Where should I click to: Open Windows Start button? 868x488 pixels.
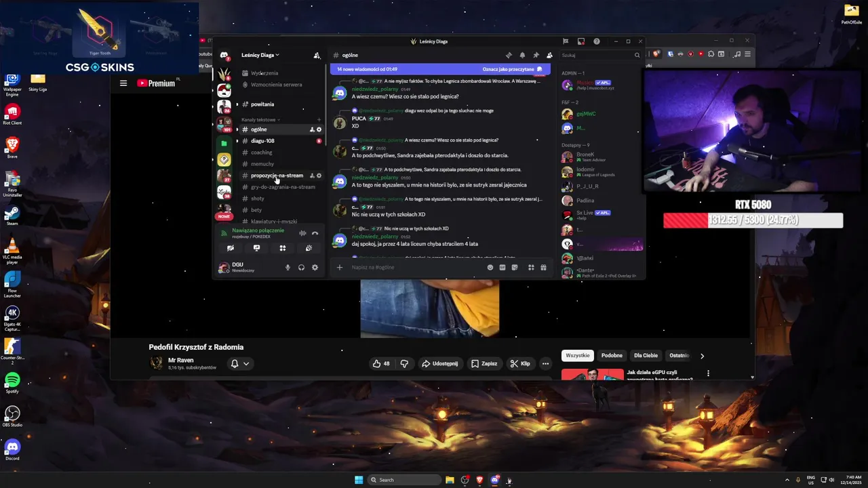[359, 480]
